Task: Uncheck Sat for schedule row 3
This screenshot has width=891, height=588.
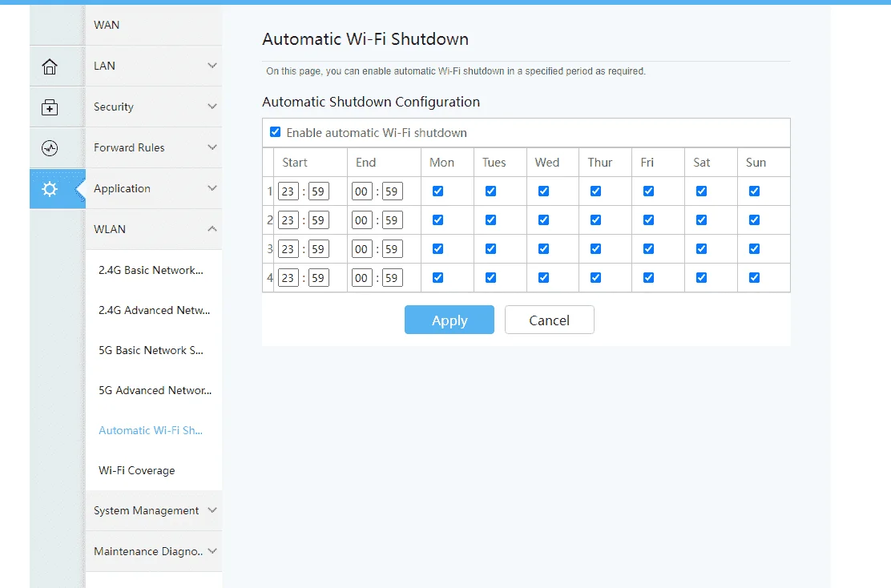Action: tap(702, 249)
